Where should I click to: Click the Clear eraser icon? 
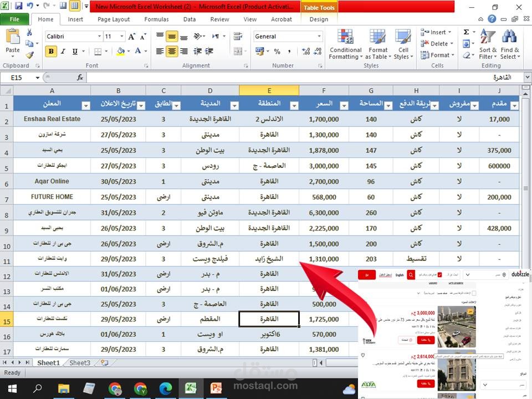467,55
